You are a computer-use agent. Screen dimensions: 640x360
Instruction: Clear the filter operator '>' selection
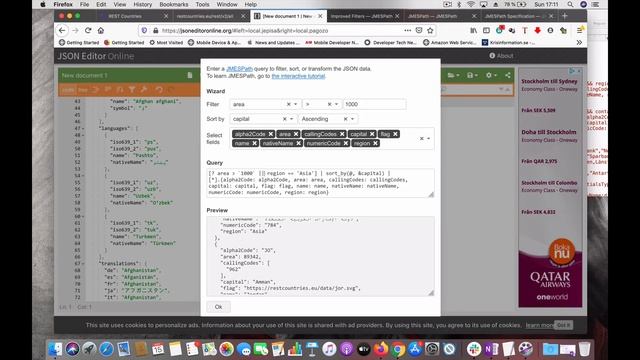(x=329, y=104)
